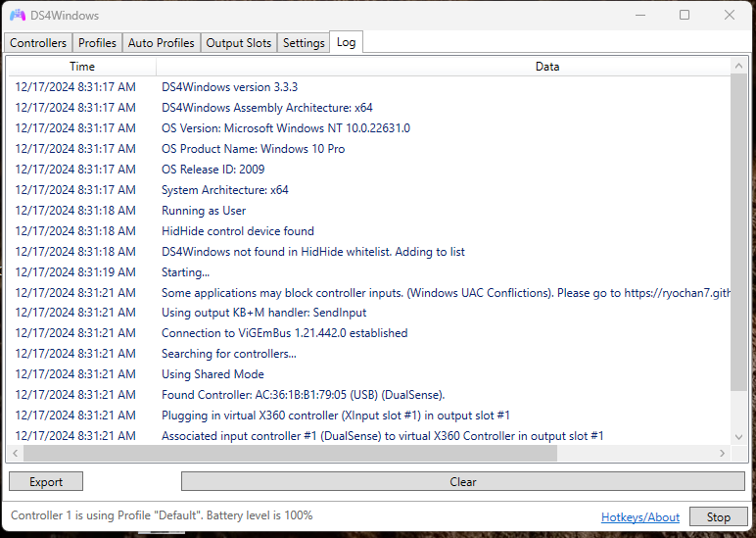Select the 'Starting...' log entry
Screen dimensions: 756x538
click(x=370, y=272)
